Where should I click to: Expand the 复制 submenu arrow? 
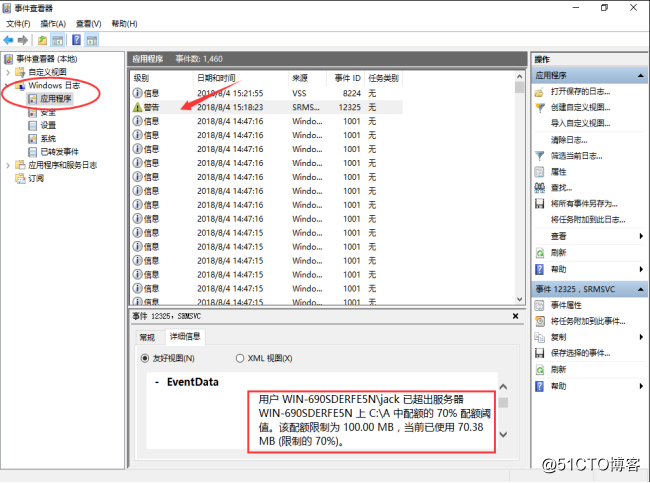[x=641, y=337]
